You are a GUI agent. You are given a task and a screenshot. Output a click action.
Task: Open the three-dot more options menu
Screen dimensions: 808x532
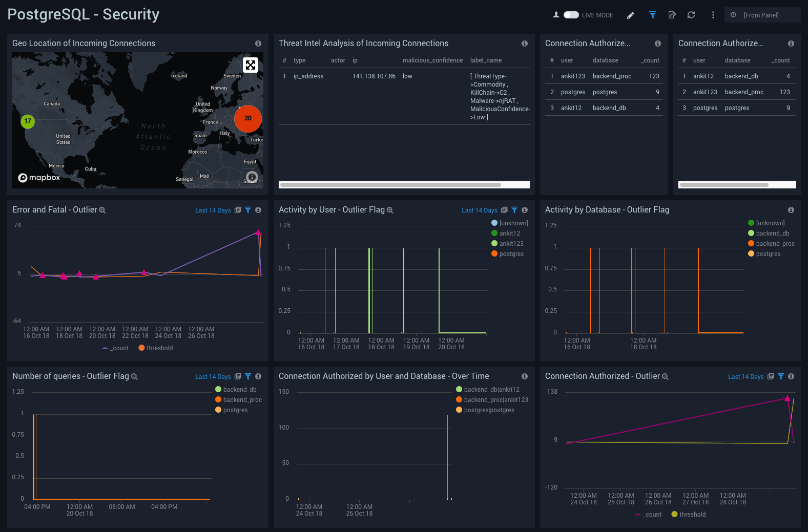click(713, 15)
